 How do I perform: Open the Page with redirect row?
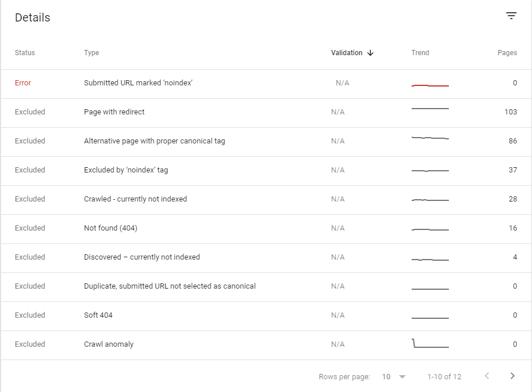coord(266,113)
